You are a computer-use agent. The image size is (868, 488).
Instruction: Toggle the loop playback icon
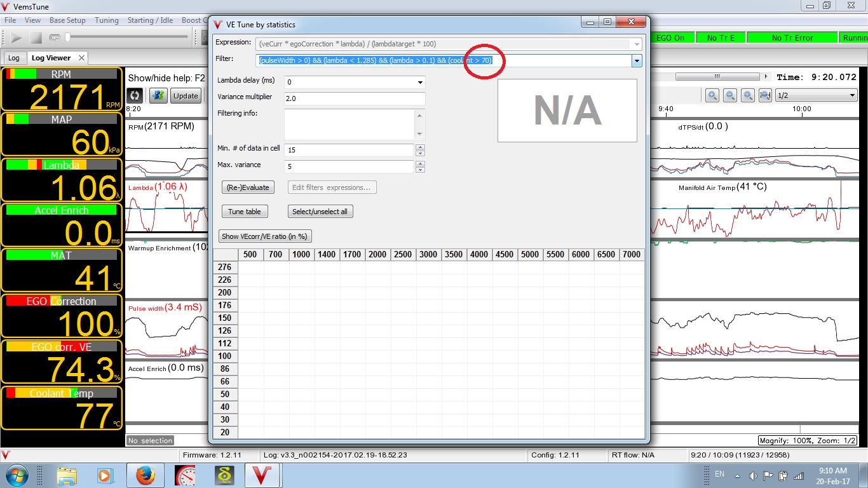point(55,38)
